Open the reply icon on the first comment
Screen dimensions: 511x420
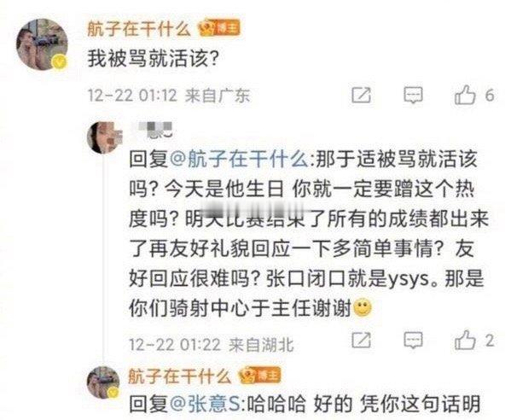(x=413, y=96)
